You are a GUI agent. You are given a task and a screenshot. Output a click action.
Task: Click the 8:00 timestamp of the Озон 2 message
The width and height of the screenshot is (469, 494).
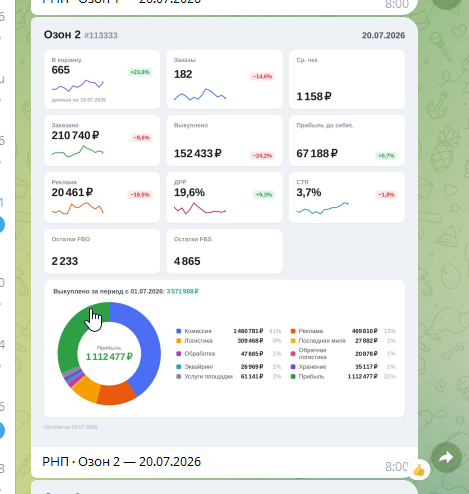[397, 467]
